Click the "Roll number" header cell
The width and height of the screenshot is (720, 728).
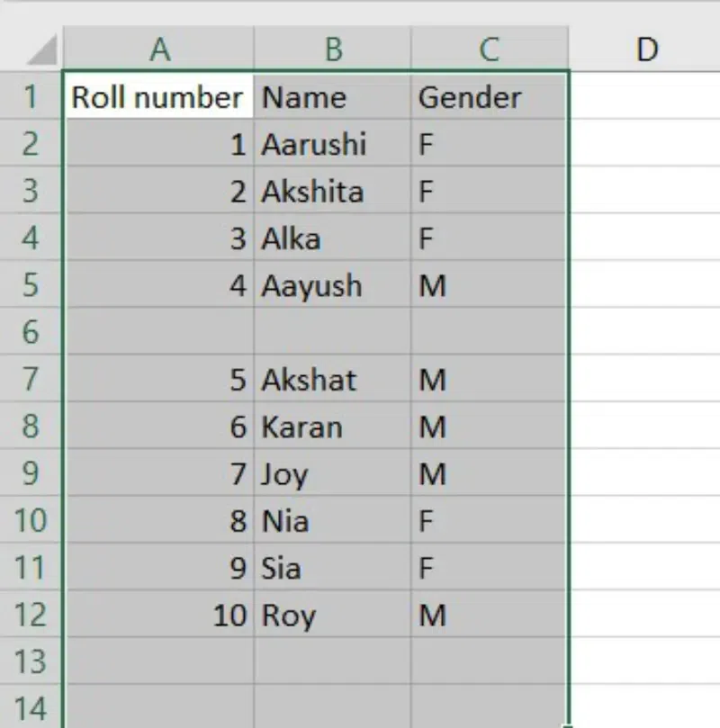[157, 97]
